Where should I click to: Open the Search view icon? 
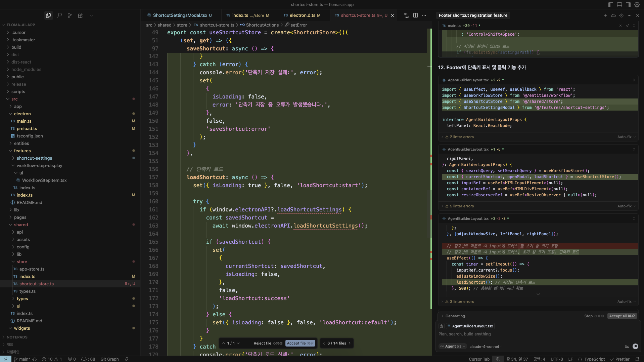point(59,15)
